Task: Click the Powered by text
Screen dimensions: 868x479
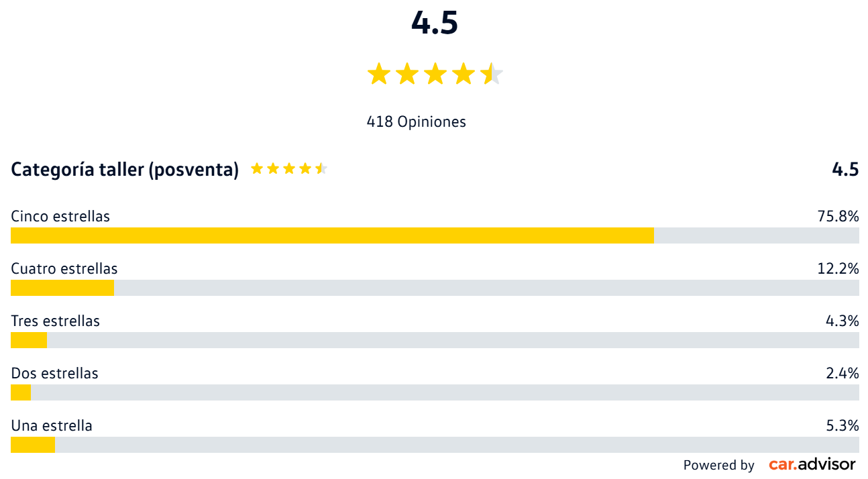Action: [718, 465]
